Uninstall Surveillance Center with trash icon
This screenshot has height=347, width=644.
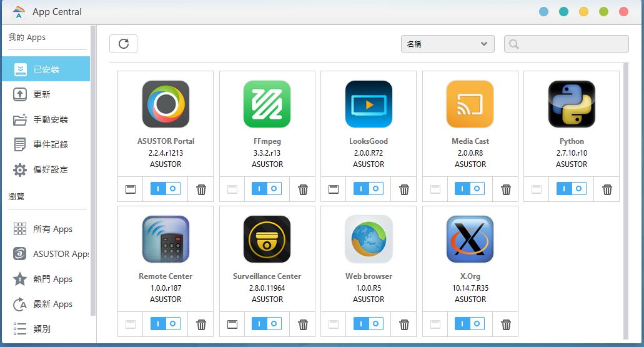(303, 324)
